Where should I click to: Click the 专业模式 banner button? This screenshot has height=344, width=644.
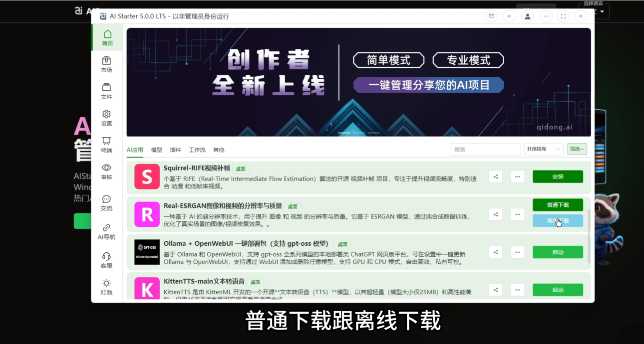tap(468, 60)
